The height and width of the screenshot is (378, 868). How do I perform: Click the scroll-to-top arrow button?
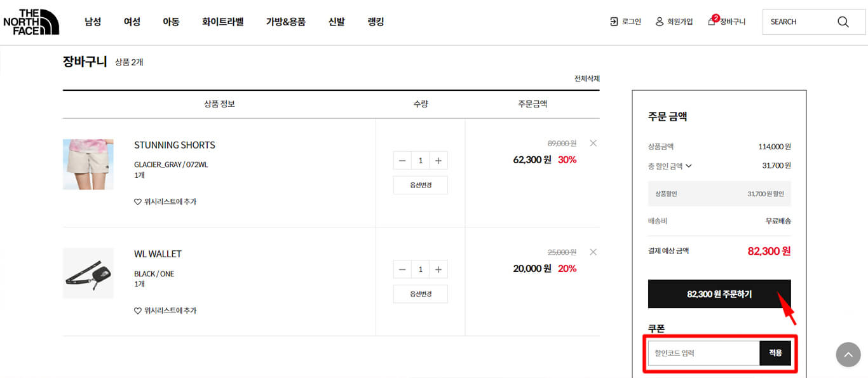pos(848,354)
